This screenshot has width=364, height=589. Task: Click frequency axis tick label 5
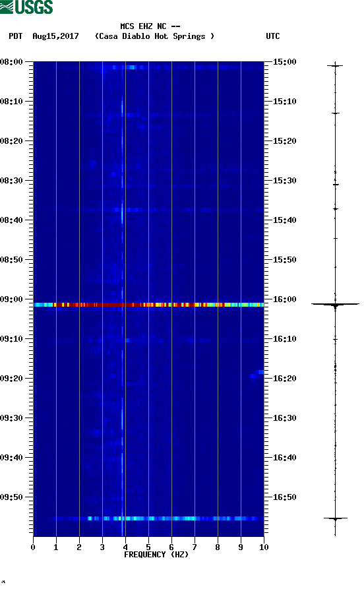click(148, 547)
